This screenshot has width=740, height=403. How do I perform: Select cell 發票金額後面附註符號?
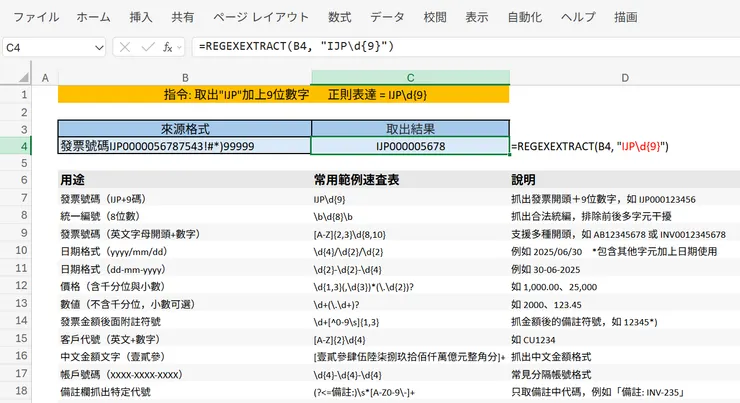tap(185, 322)
